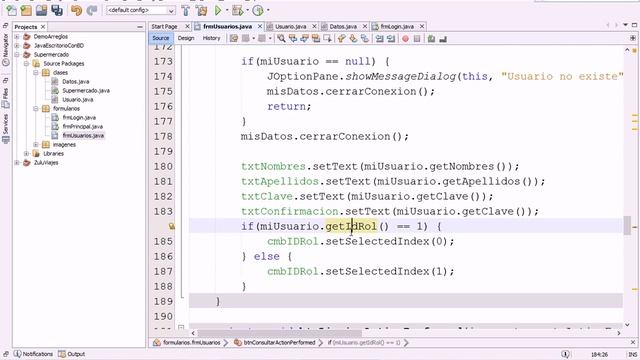The image size is (640, 360).
Task: Close the frmUsuarios.java tab
Action: tap(260, 26)
